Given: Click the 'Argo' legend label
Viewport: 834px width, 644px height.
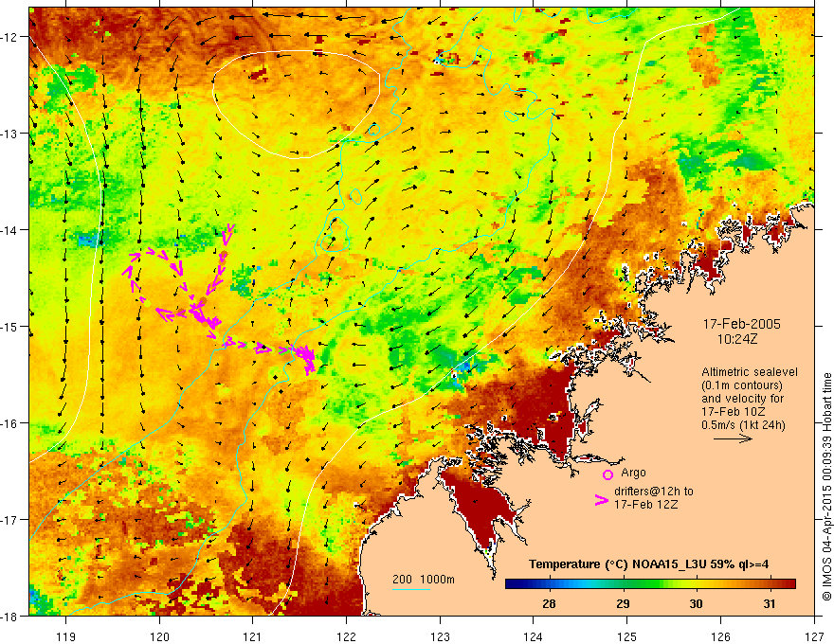Looking at the screenshot, I should click(x=633, y=473).
